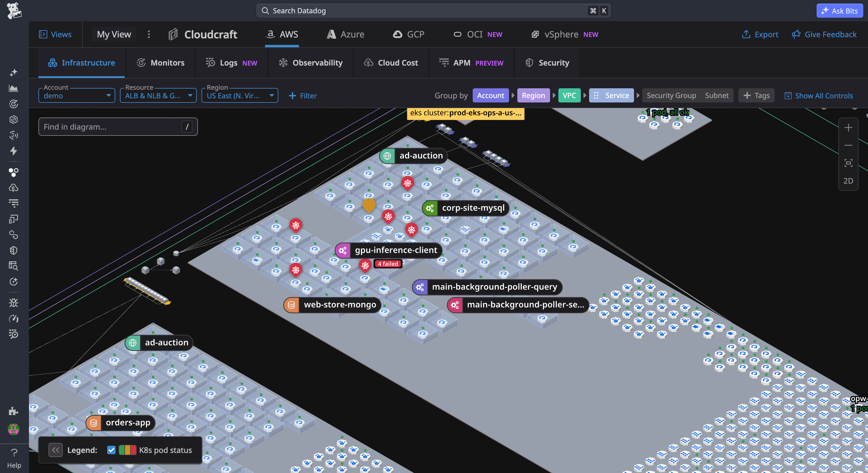Screen dimensions: 868x473
Task: Switch to the OCI tab
Action: (x=478, y=34)
